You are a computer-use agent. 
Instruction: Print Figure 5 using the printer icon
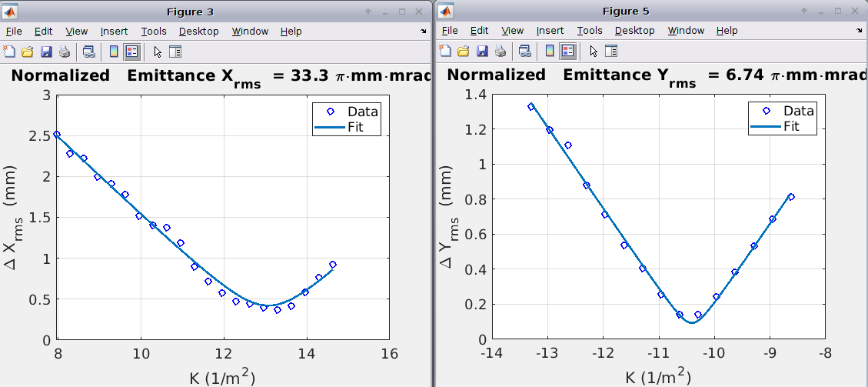(x=500, y=52)
